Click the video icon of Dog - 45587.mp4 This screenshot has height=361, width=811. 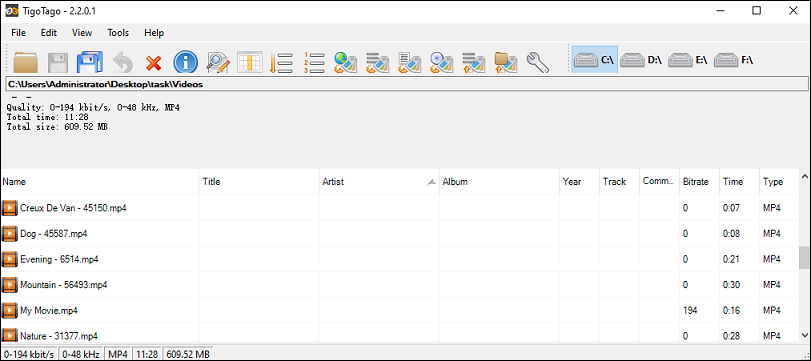coord(9,234)
